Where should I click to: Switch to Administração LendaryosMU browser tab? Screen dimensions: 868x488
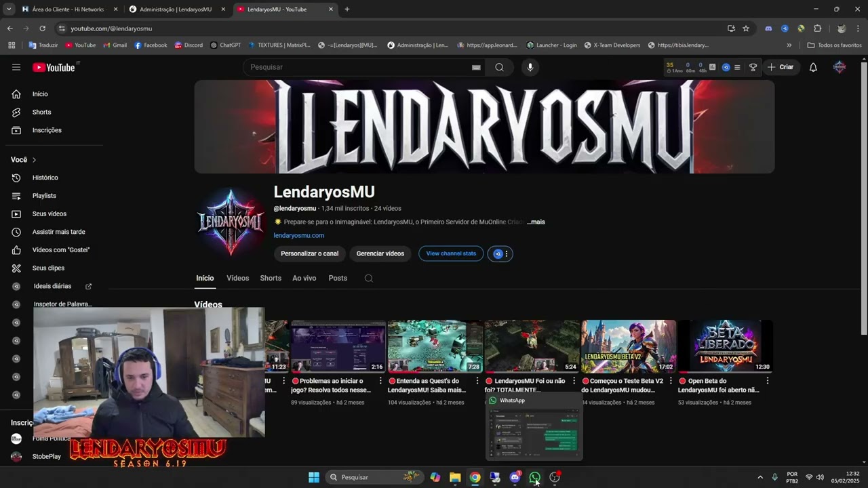coord(176,9)
